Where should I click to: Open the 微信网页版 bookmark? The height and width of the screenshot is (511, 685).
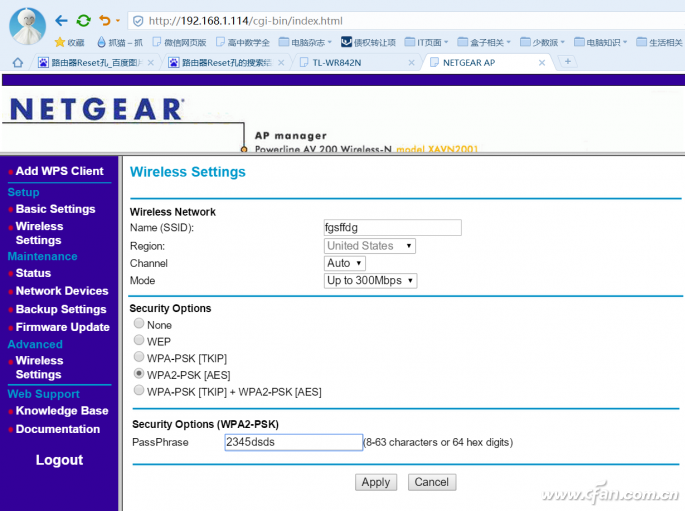(x=180, y=42)
